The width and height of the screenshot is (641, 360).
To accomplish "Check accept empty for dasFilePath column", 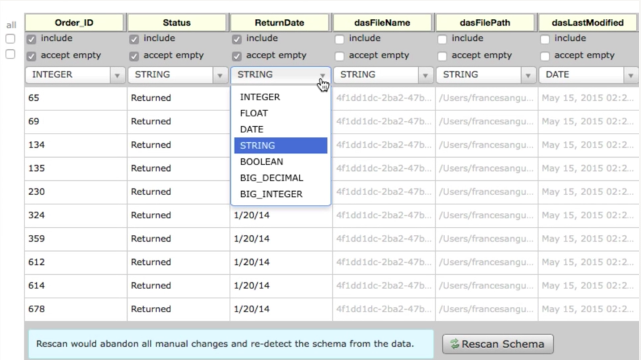I will click(442, 56).
